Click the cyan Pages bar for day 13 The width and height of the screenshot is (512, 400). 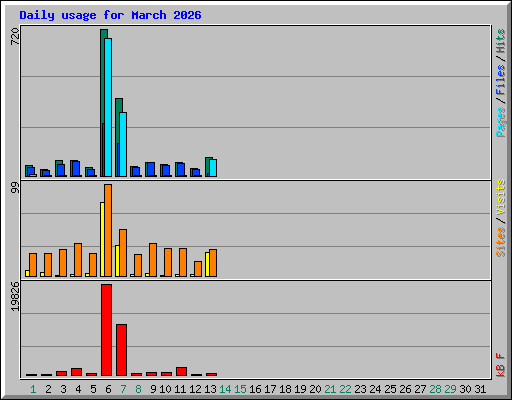[x=213, y=168]
